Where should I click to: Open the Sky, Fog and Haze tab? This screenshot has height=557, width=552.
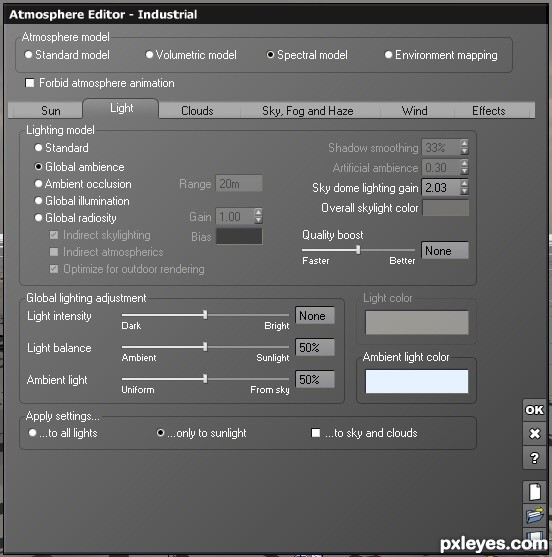point(308,111)
